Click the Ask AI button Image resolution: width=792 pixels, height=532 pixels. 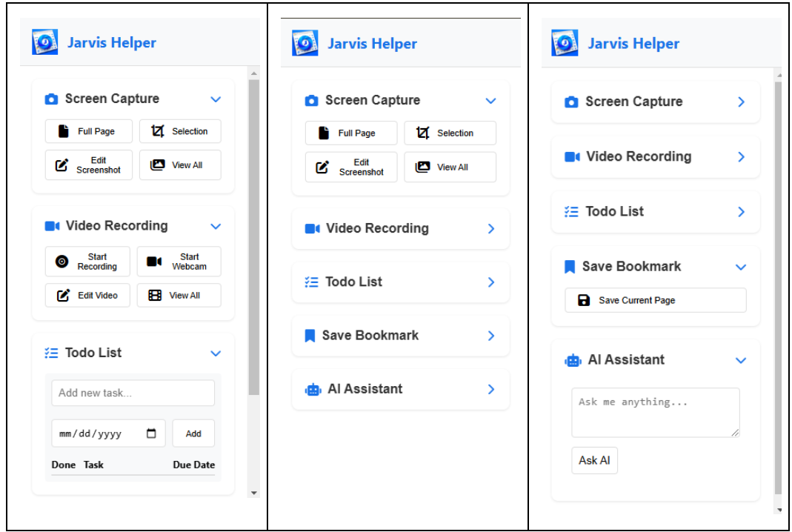(x=594, y=459)
